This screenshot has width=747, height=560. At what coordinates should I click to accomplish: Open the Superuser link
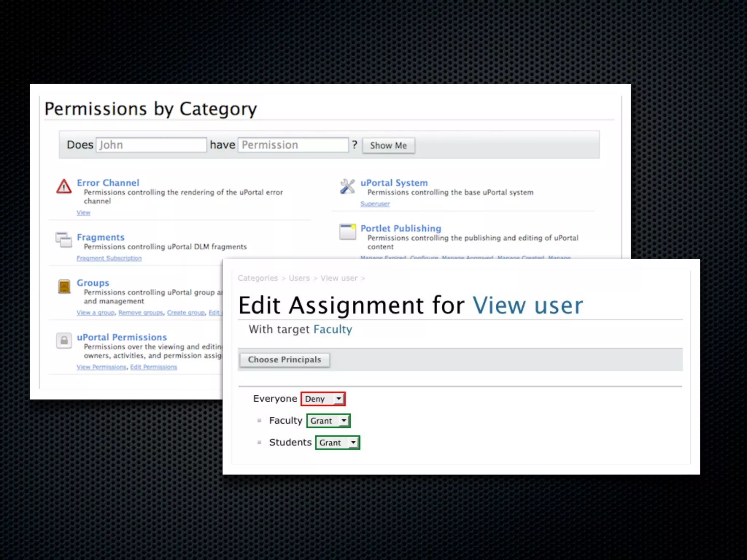[x=375, y=204]
